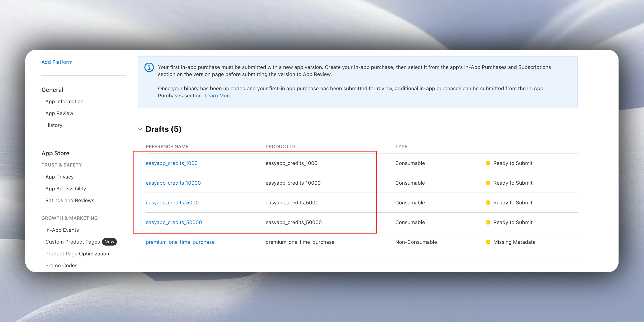Viewport: 644px width, 322px height.
Task: Click status icon for easyapp_credits_50000
Action: (x=488, y=222)
